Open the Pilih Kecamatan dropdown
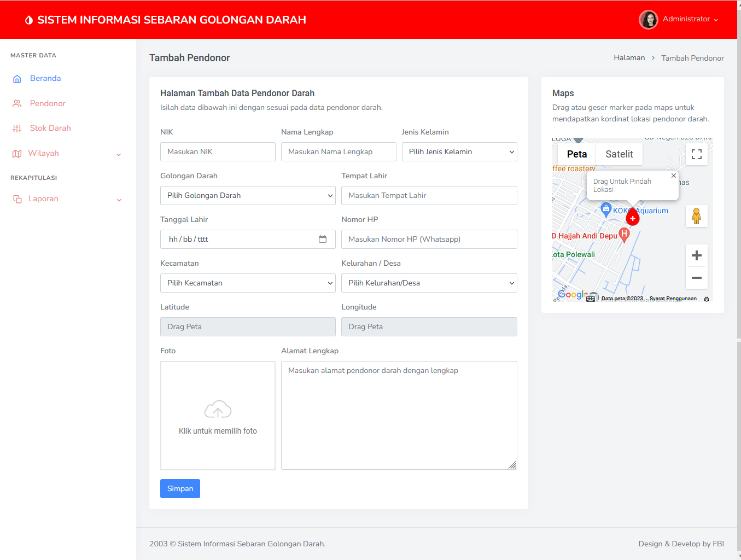Viewport: 741px width, 560px height. (247, 283)
